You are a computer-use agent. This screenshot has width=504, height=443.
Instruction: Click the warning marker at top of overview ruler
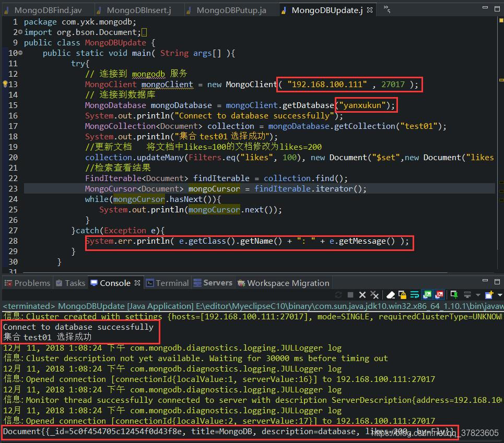(x=501, y=20)
